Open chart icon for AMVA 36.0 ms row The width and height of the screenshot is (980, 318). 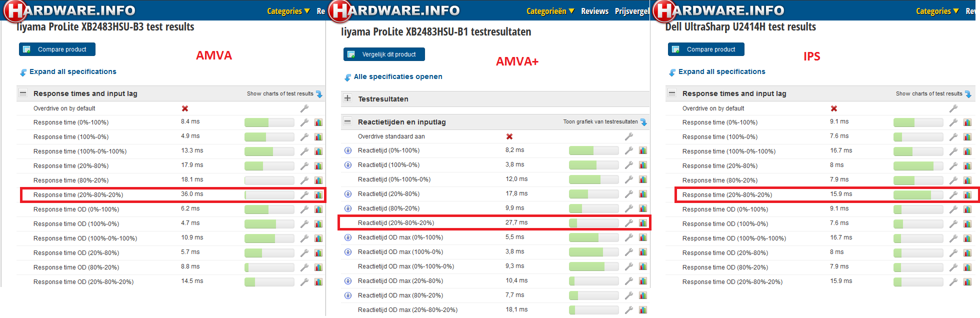pyautogui.click(x=318, y=195)
